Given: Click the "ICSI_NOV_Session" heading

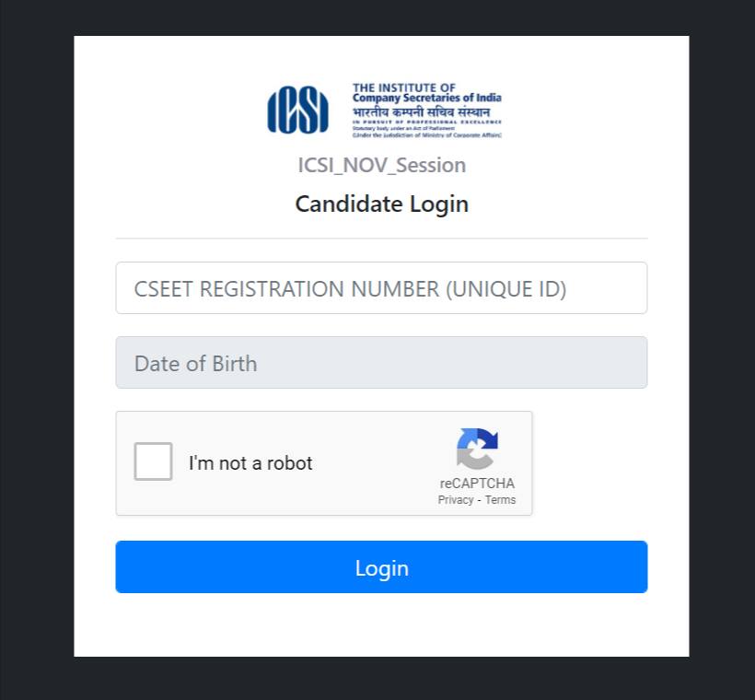Looking at the screenshot, I should click(382, 165).
